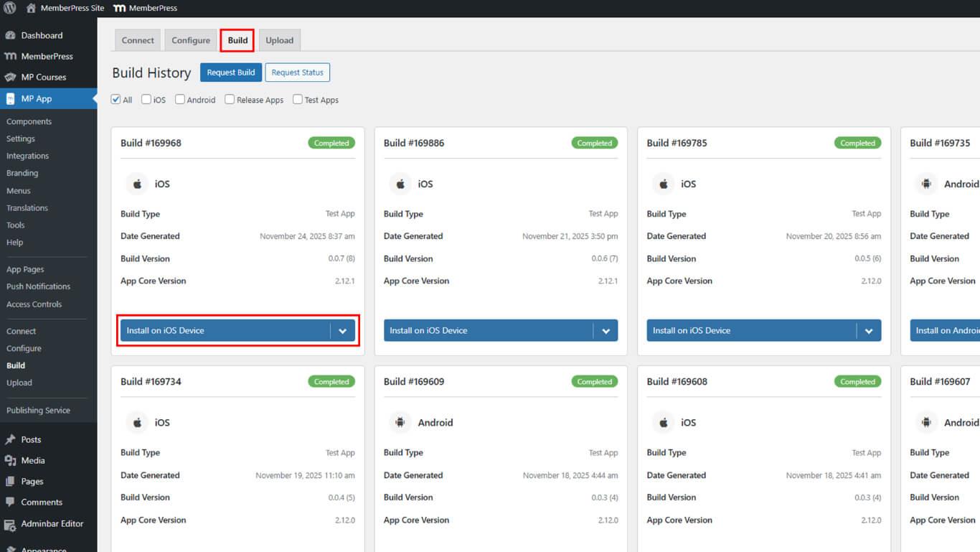The image size is (980, 552).
Task: Click the Apple icon in Build #169968 card
Action: (x=137, y=184)
